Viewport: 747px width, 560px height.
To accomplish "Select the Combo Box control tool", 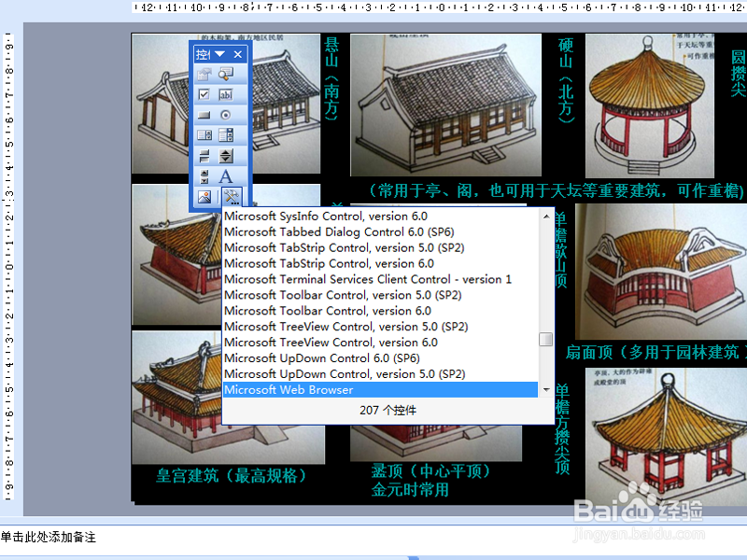I will pos(226,135).
